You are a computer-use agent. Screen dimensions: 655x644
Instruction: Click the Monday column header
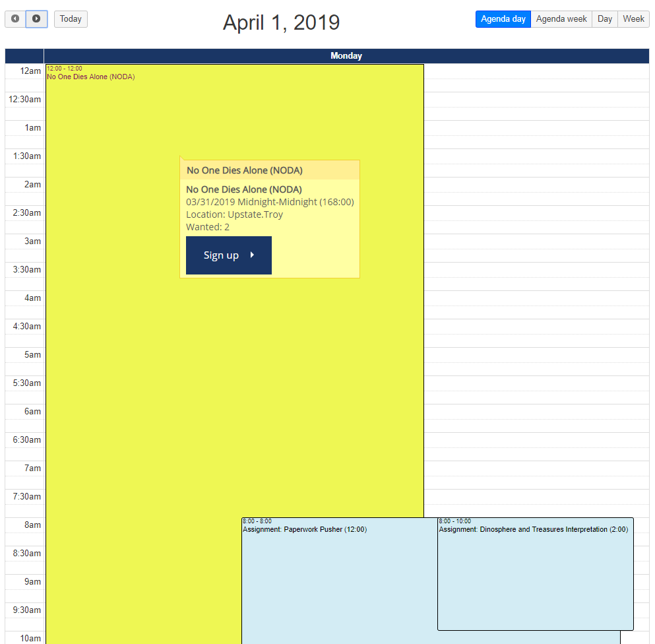[x=346, y=56]
